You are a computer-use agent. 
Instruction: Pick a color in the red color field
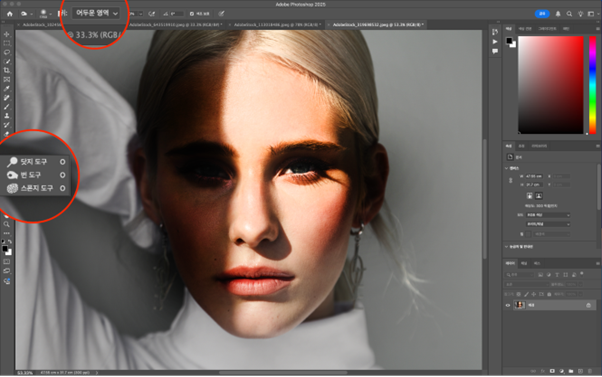coord(551,85)
